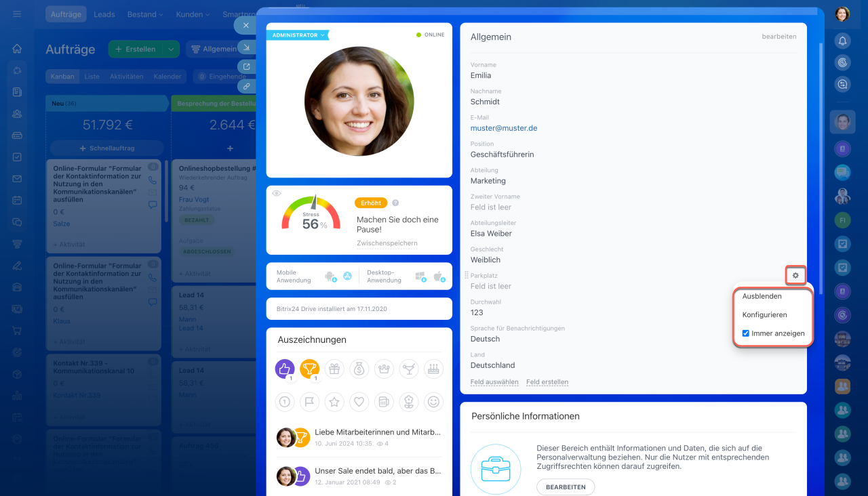Click the BEARBEITEN button under Persönliche Informationen
This screenshot has width=868, height=496.
click(566, 487)
